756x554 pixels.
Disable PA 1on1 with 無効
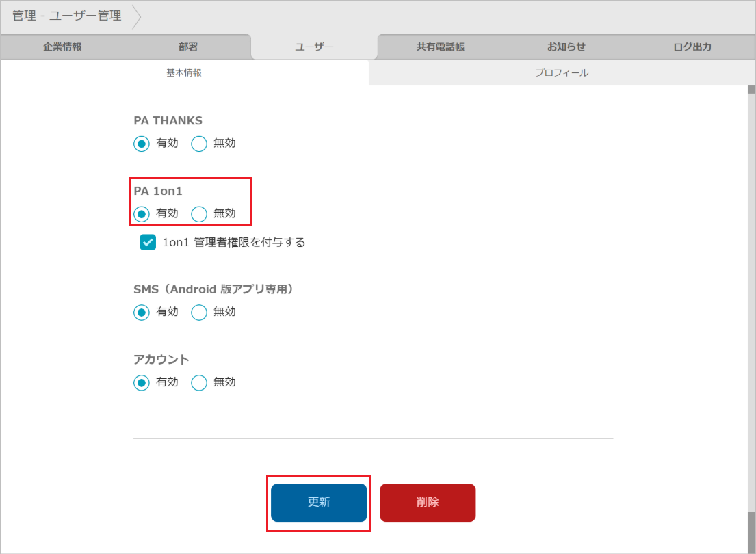[x=198, y=214]
